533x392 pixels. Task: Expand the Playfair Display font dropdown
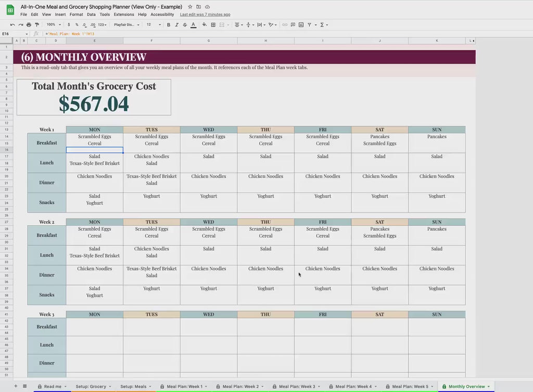click(126, 24)
